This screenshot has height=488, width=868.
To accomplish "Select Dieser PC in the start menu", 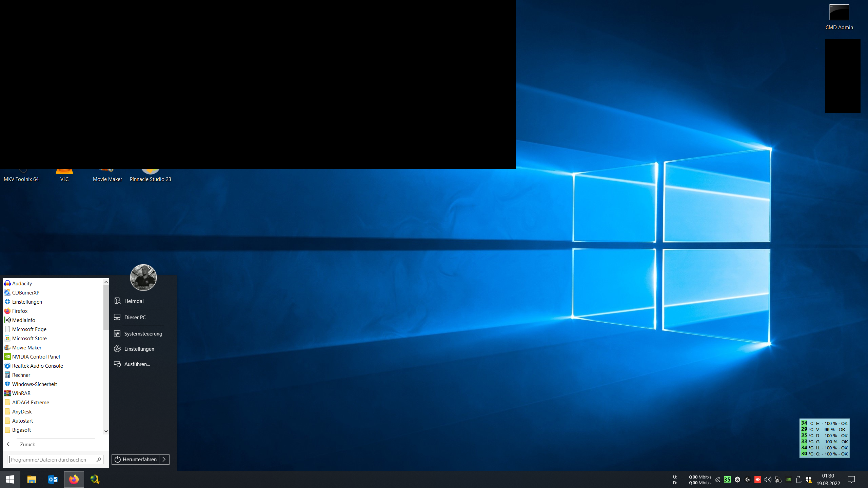I will (135, 317).
